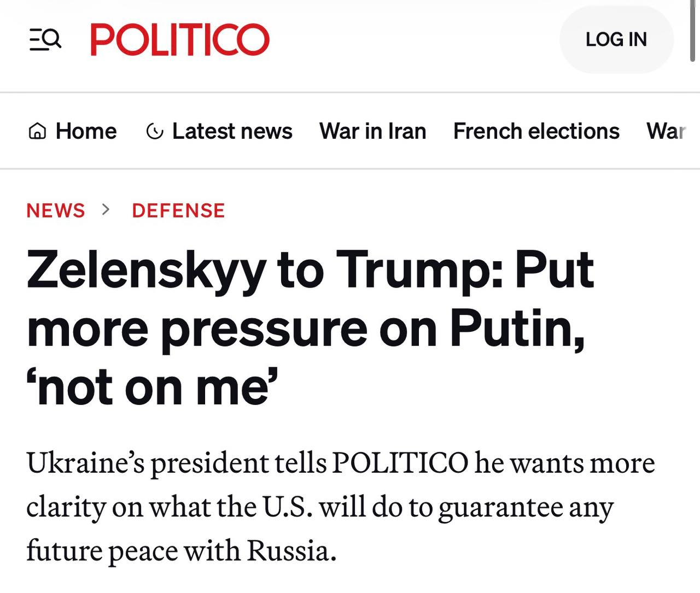The width and height of the screenshot is (700, 593).
Task: Click the house icon beside Home
Action: pos(37,132)
